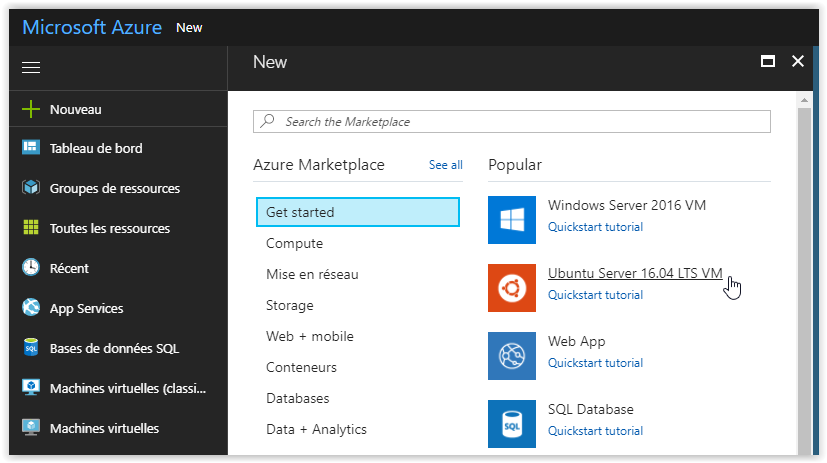Open the Storage marketplace category
The height and width of the screenshot is (463, 827).
pyautogui.click(x=290, y=305)
